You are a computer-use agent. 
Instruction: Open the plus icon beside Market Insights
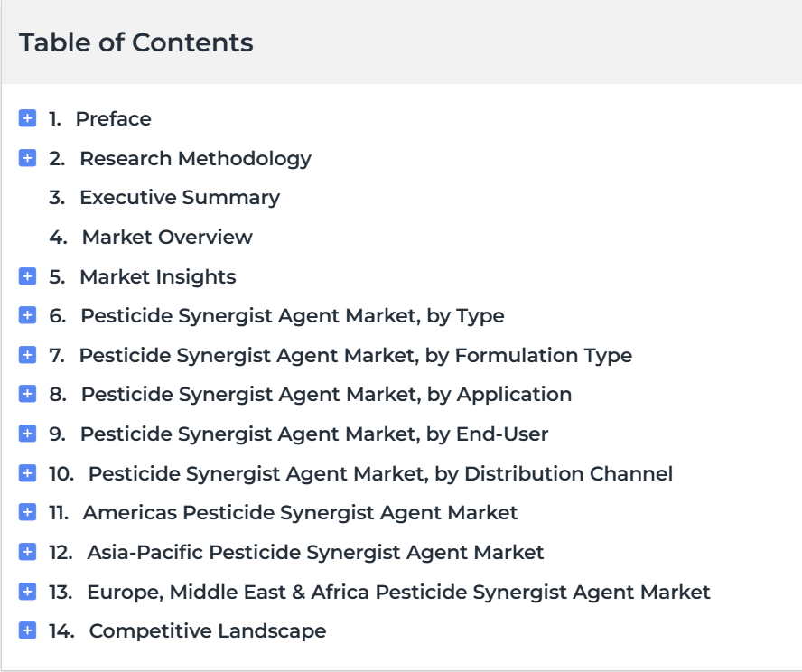(x=28, y=276)
